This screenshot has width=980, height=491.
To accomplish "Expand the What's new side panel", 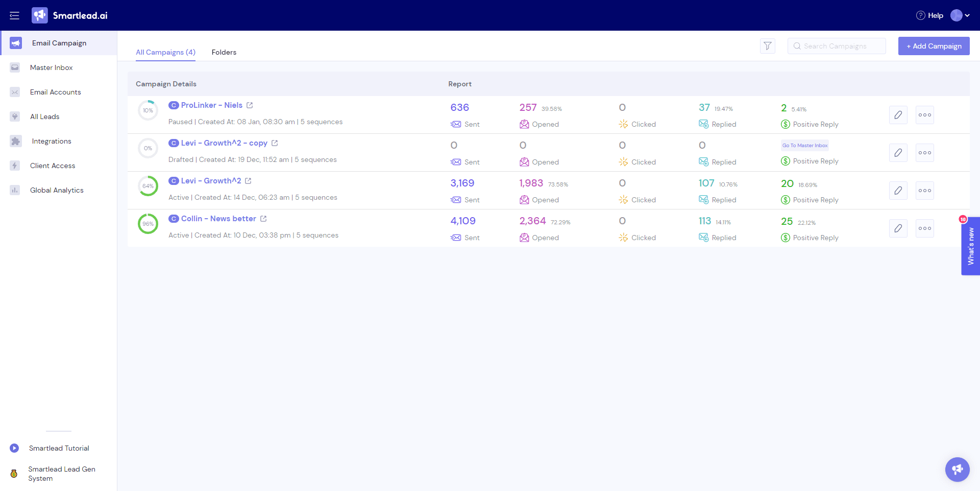I will (971, 247).
